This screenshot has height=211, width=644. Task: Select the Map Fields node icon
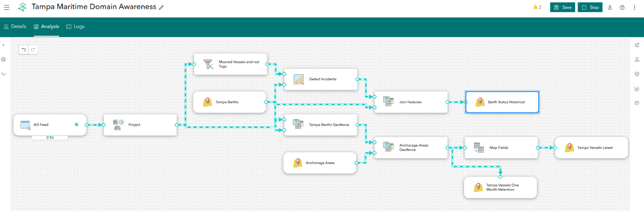479,147
